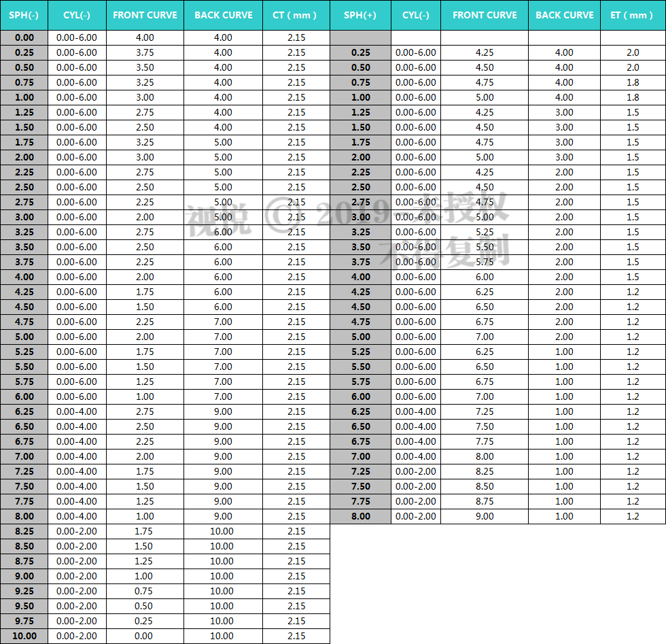Click front curve "5.75" in SPH(+) 3.75 row

[x=485, y=262]
